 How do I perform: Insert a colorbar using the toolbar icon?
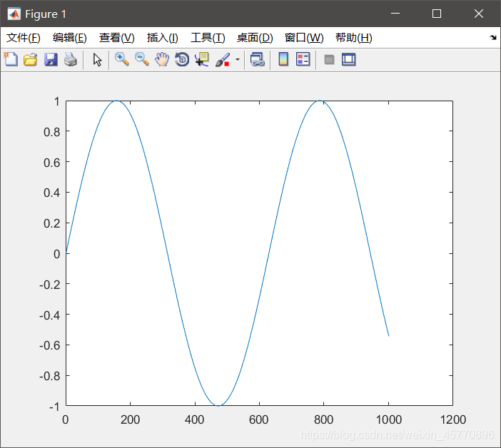pos(283,59)
